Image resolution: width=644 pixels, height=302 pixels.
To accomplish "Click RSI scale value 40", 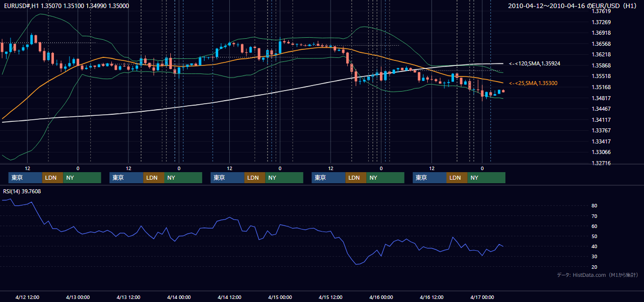I will 595,246.
